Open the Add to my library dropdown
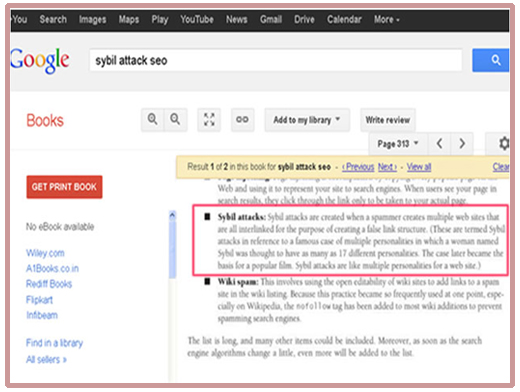Image resolution: width=520 pixels, height=392 pixels. coord(307,120)
